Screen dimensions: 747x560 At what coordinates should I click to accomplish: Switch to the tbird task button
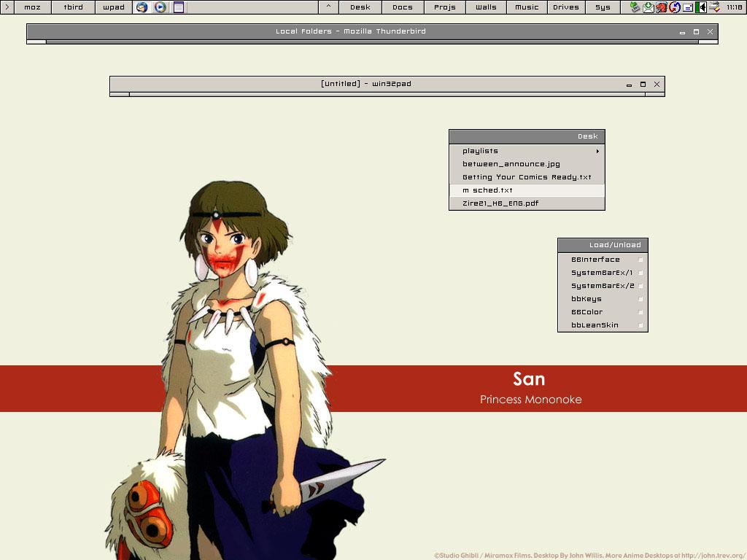point(74,7)
